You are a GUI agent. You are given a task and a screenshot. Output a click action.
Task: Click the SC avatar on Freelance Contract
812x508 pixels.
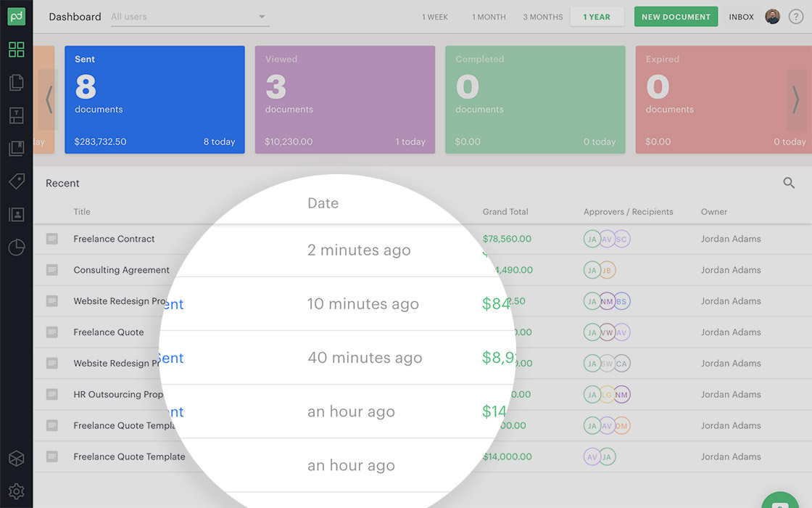621,239
